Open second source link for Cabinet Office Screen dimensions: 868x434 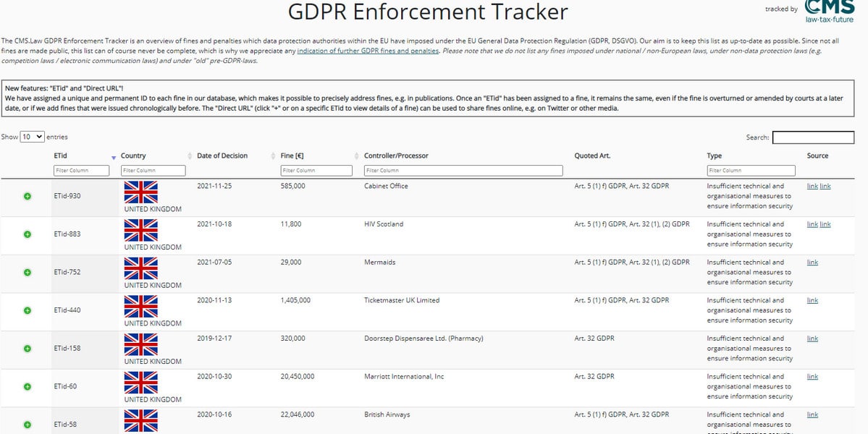tap(825, 187)
